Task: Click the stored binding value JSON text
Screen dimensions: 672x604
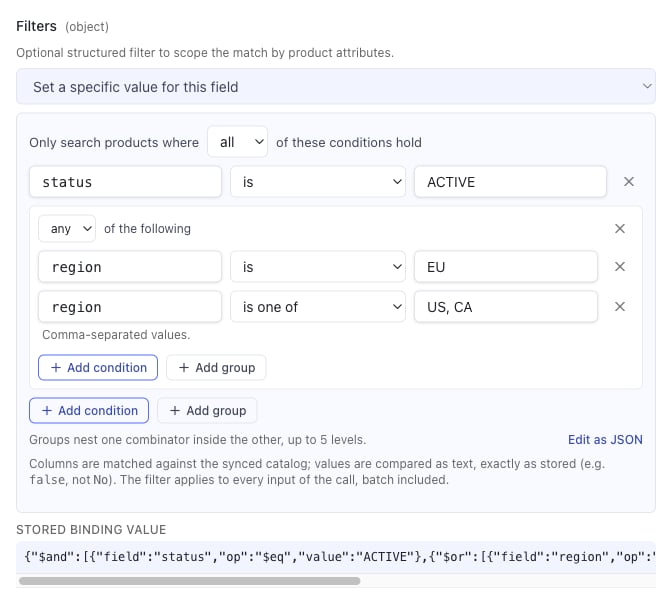Action: [x=340, y=556]
